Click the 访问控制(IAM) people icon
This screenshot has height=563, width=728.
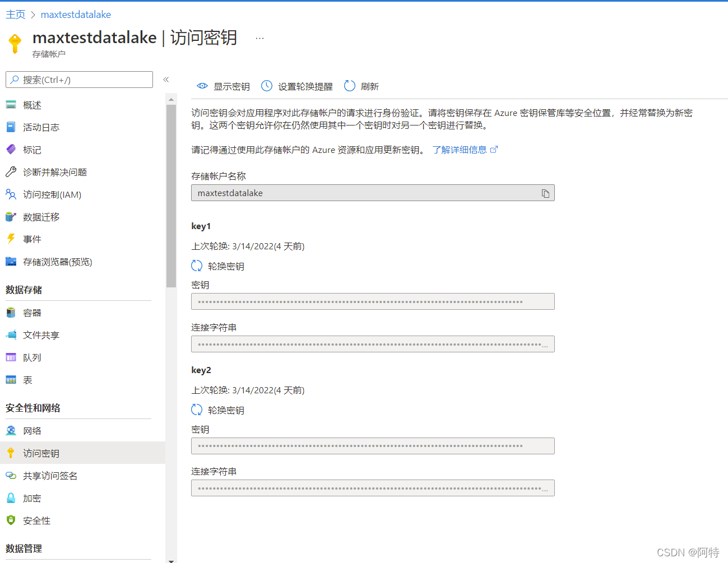[11, 194]
